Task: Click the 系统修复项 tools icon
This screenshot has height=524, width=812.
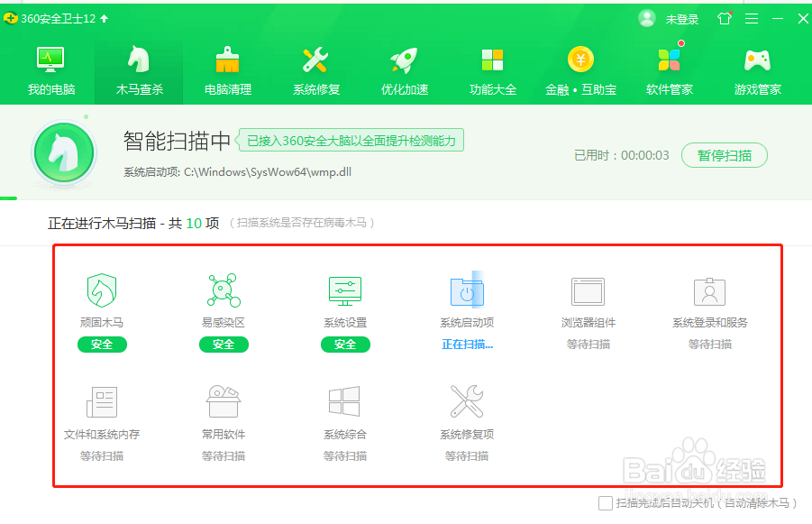Action: pos(467,400)
